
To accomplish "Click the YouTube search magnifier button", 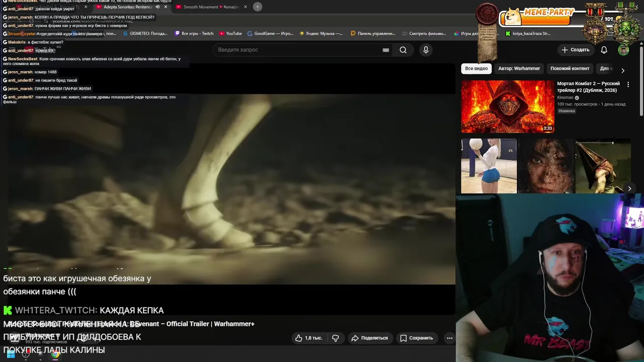I will (403, 50).
